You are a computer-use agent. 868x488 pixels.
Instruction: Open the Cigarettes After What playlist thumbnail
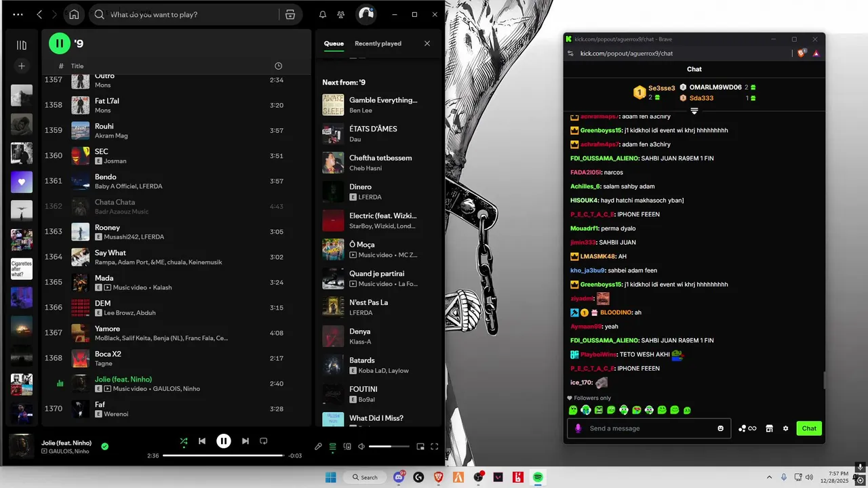coord(22,269)
